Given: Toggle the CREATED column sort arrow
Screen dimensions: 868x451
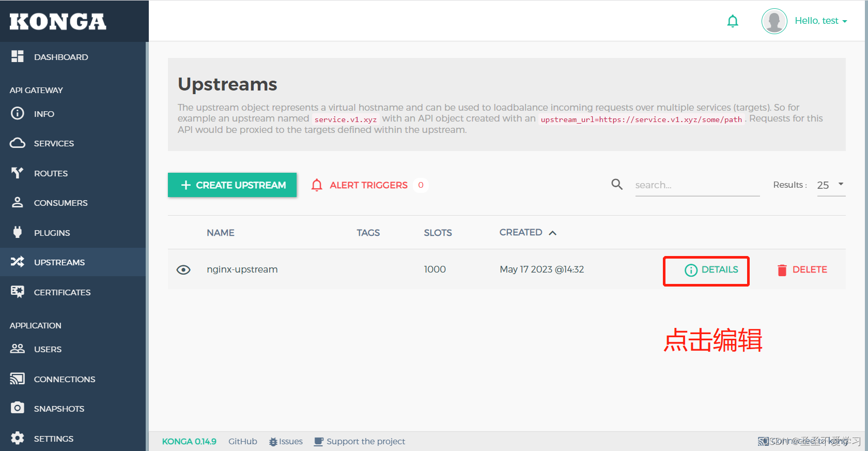Looking at the screenshot, I should 553,233.
